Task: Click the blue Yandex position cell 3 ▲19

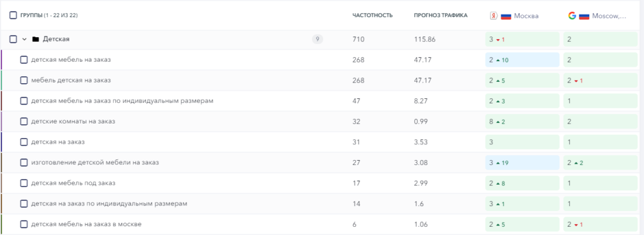Action: 522,163
